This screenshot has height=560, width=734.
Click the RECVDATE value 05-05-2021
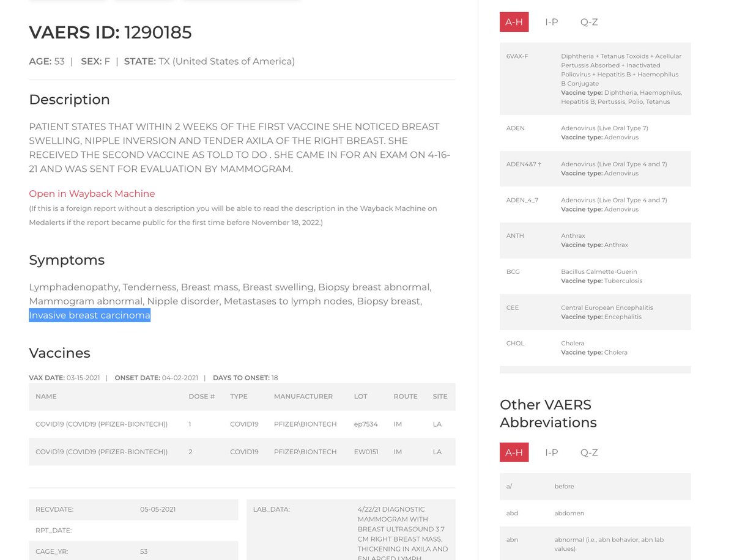158,509
